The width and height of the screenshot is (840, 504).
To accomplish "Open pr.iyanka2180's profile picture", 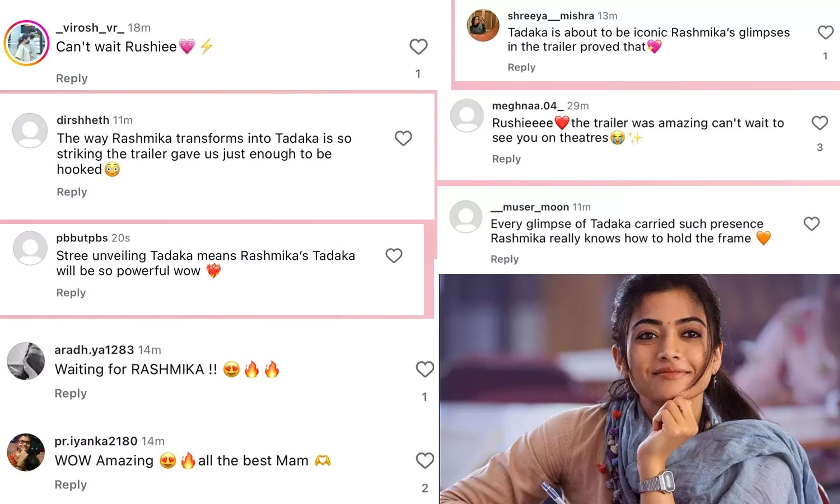I will 25,452.
